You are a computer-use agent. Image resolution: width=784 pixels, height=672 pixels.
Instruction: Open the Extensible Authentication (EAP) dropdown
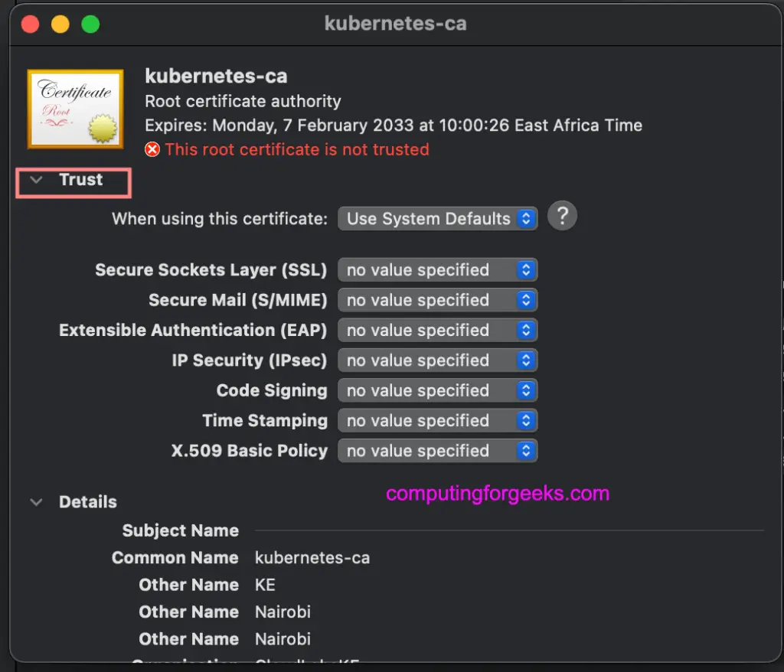coord(437,330)
